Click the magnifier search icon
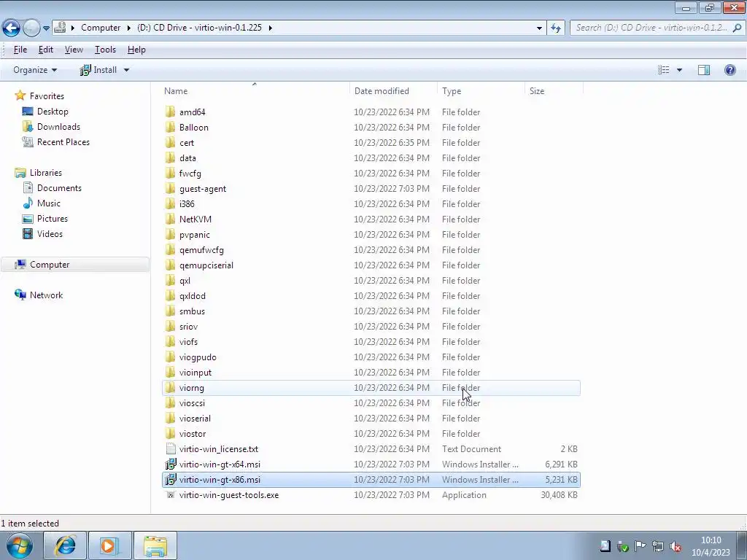Screen dimensions: 747x560 [x=737, y=28]
